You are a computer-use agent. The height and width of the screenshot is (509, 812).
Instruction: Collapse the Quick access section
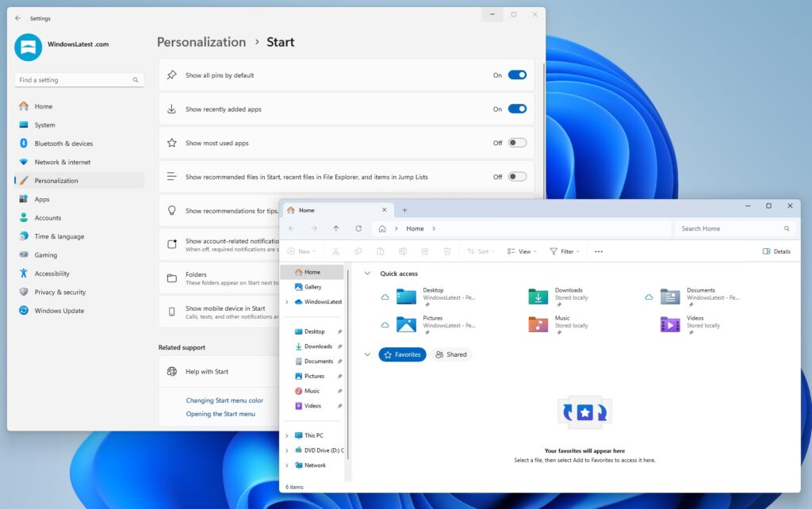[x=366, y=273]
